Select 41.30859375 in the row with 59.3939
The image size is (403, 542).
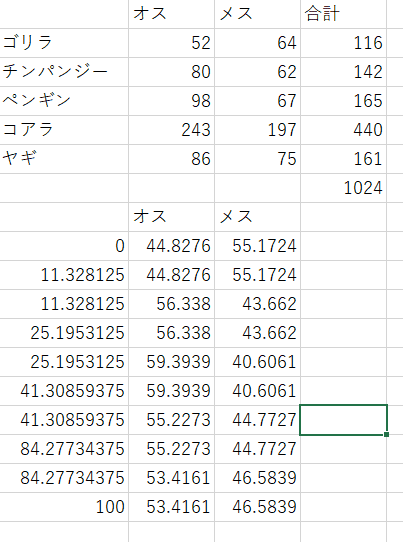pos(64,392)
